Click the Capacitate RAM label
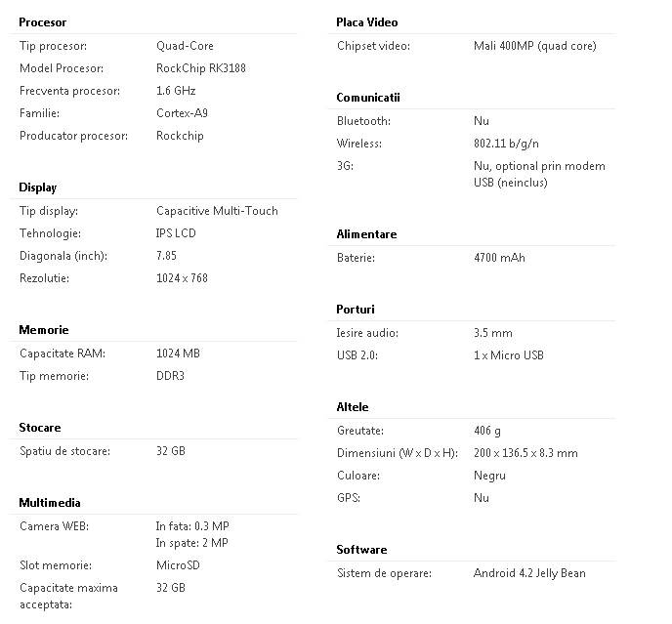Screen dimensions: 672x624 [63, 354]
